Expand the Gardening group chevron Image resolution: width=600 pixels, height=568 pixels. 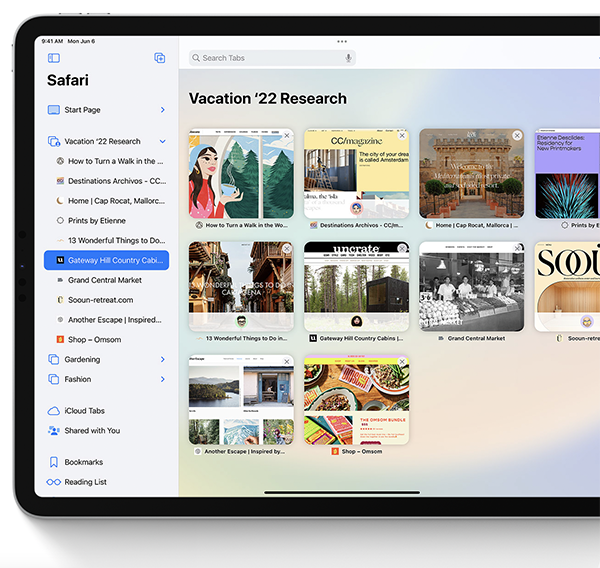point(163,359)
